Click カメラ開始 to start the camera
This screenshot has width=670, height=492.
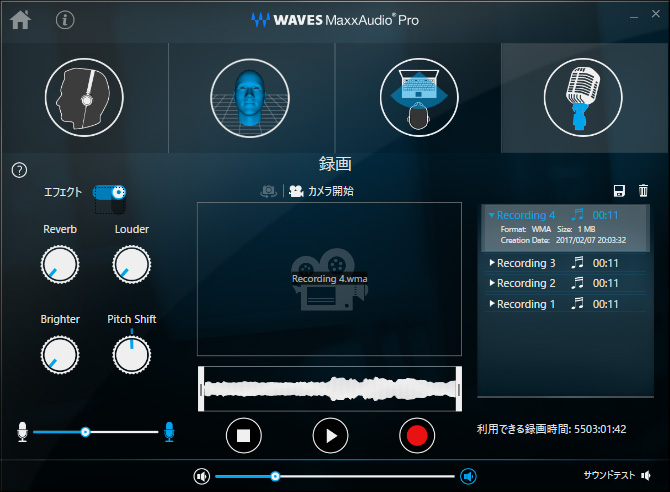click(x=331, y=191)
